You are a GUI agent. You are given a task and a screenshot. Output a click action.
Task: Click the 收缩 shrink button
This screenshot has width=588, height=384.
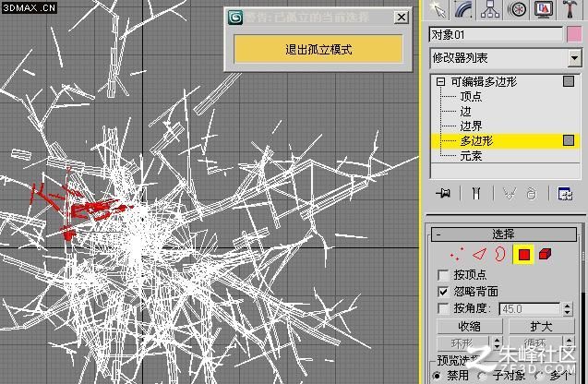(469, 326)
